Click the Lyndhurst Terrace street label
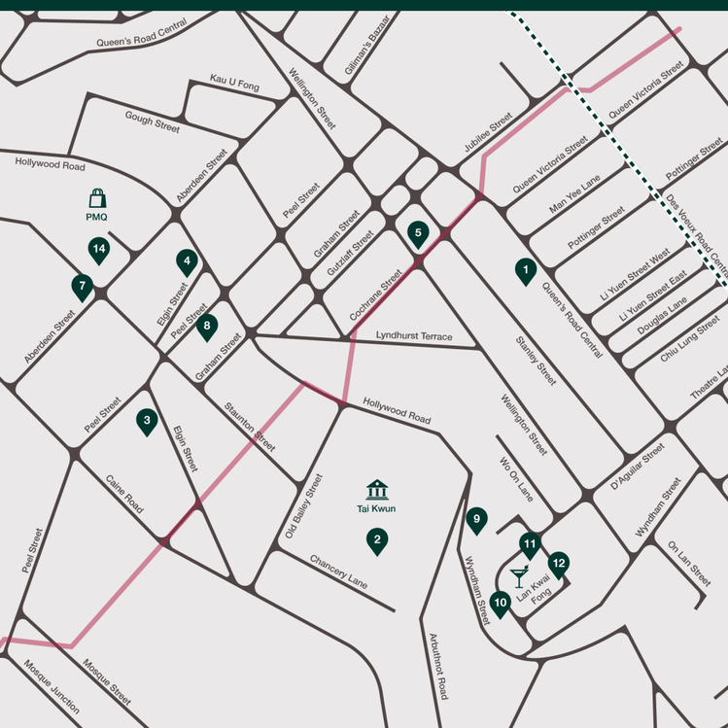The image size is (728, 728). click(414, 336)
